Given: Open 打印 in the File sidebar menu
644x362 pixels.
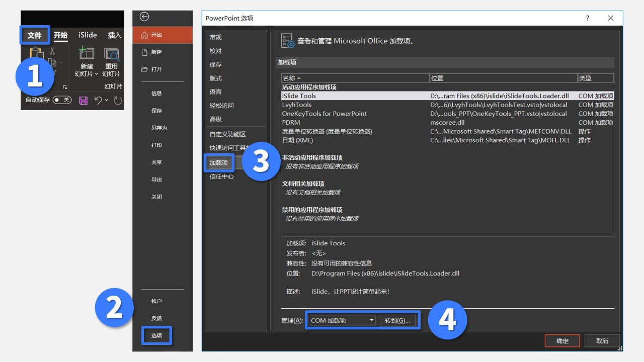Looking at the screenshot, I should tap(156, 145).
